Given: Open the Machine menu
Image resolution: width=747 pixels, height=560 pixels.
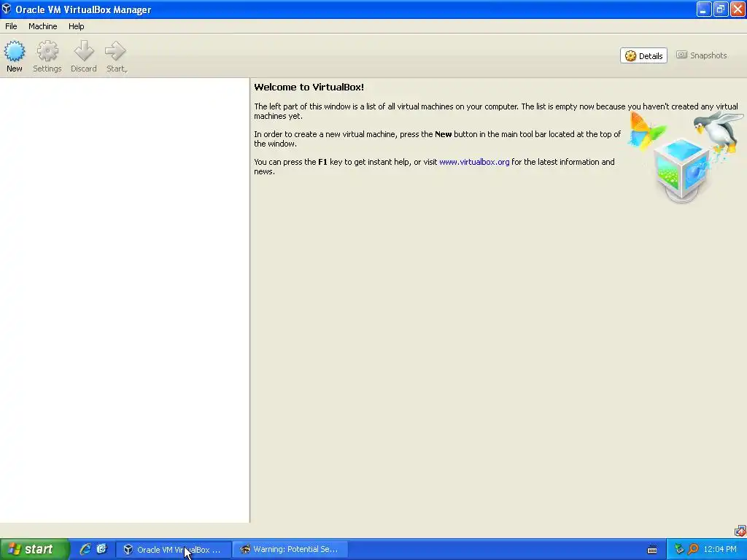Looking at the screenshot, I should pos(43,26).
